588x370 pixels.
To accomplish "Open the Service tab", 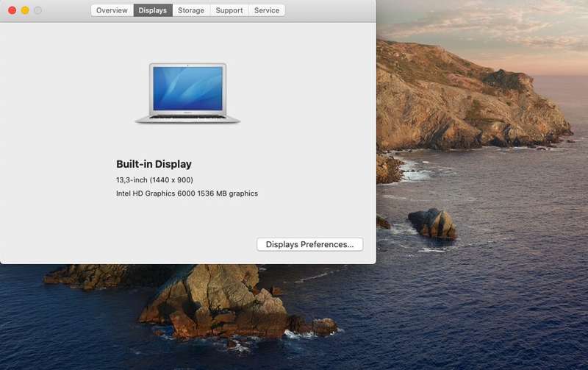I will (267, 10).
